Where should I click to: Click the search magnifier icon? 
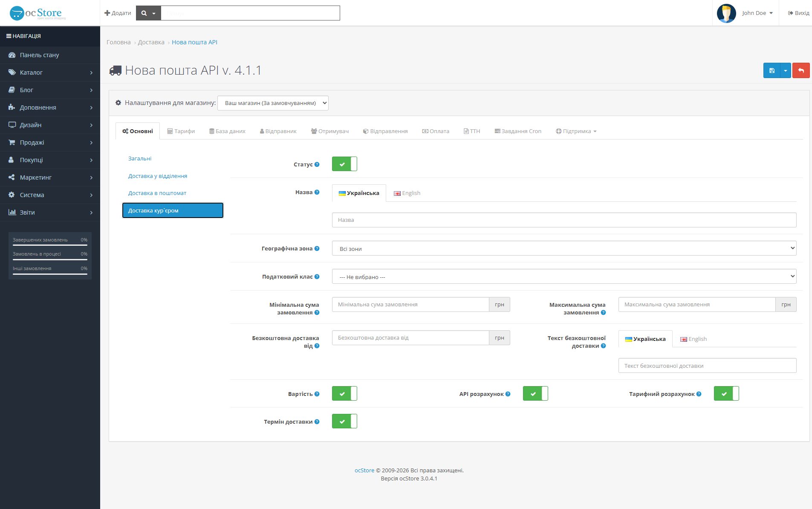point(144,13)
